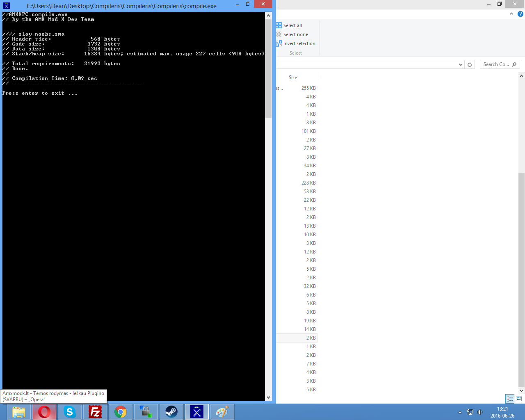Image resolution: width=525 pixels, height=420 pixels.
Task: Select the file row sized 27 KB
Action: click(297, 148)
